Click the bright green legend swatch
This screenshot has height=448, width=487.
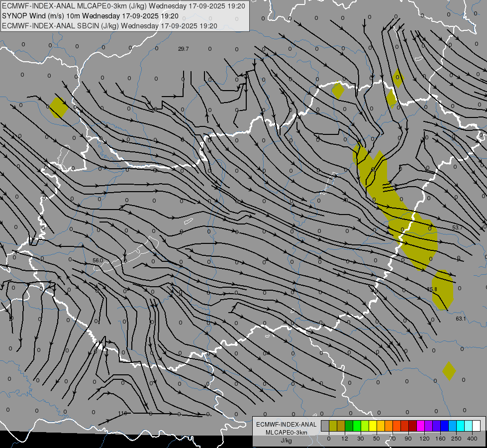pyautogui.click(x=357, y=426)
